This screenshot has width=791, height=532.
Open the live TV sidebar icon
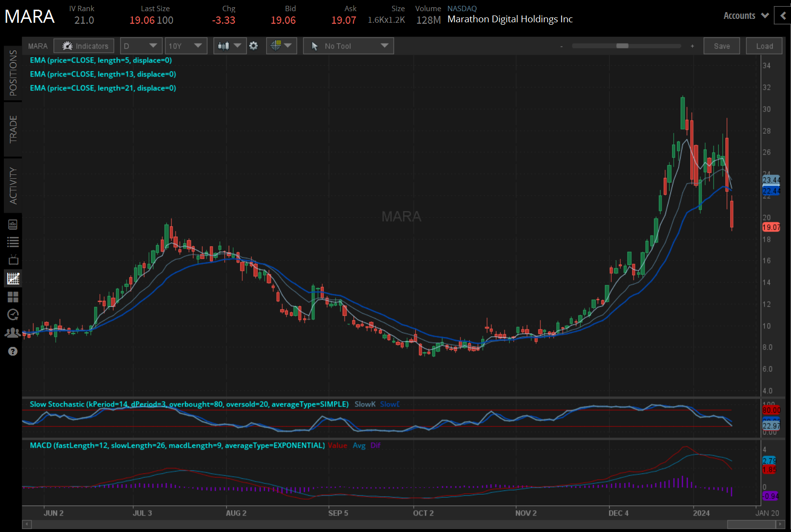(13, 260)
